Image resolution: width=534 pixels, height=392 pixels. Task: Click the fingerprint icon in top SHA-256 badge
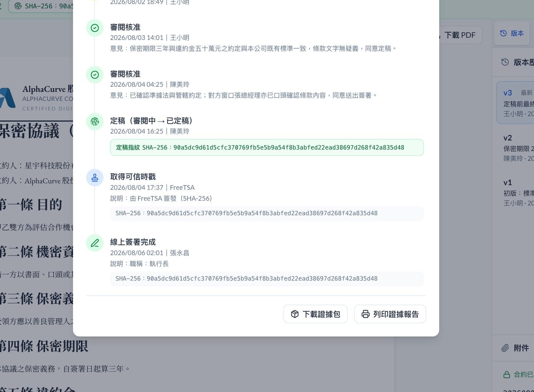coord(18,6)
